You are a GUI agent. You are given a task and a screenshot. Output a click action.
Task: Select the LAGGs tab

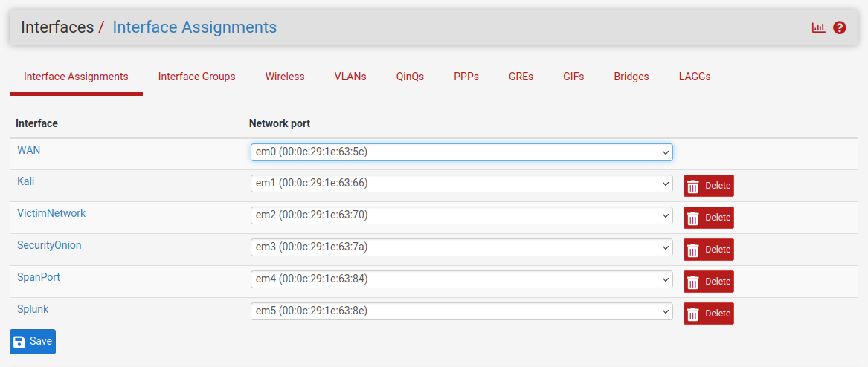pyautogui.click(x=695, y=77)
